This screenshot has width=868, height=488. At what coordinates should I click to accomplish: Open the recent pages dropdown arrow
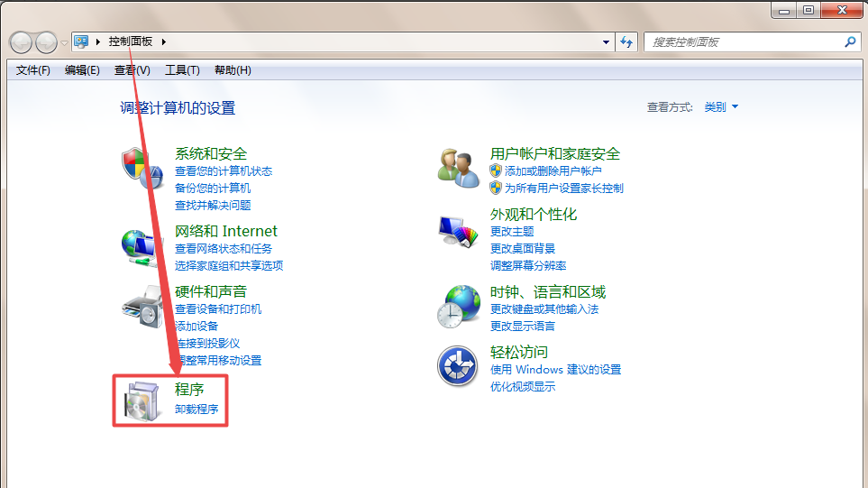[x=64, y=42]
